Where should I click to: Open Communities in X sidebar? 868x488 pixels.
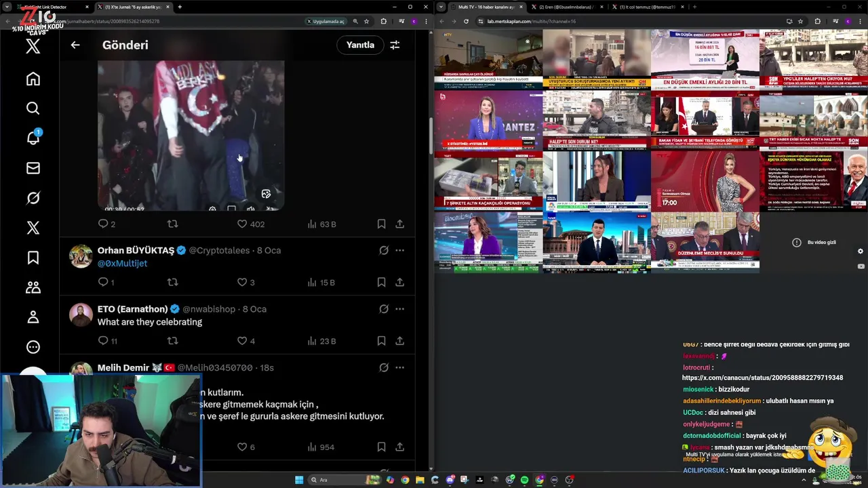(33, 287)
